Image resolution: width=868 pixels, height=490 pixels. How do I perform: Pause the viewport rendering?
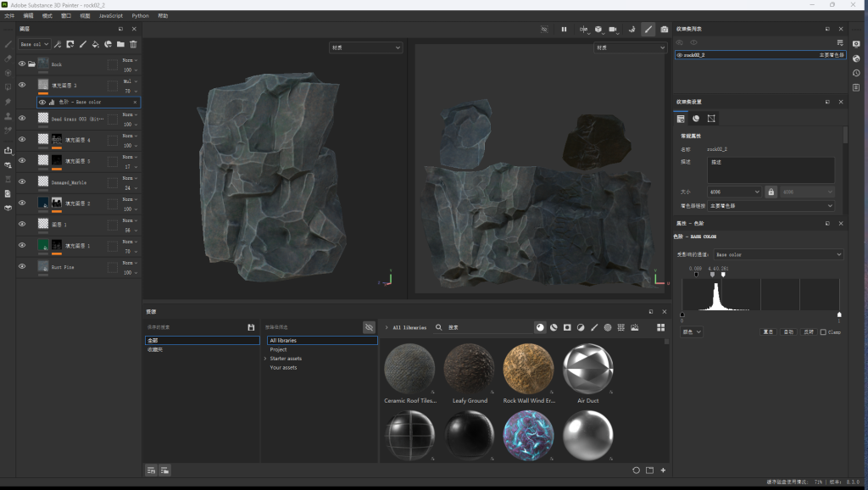click(564, 30)
